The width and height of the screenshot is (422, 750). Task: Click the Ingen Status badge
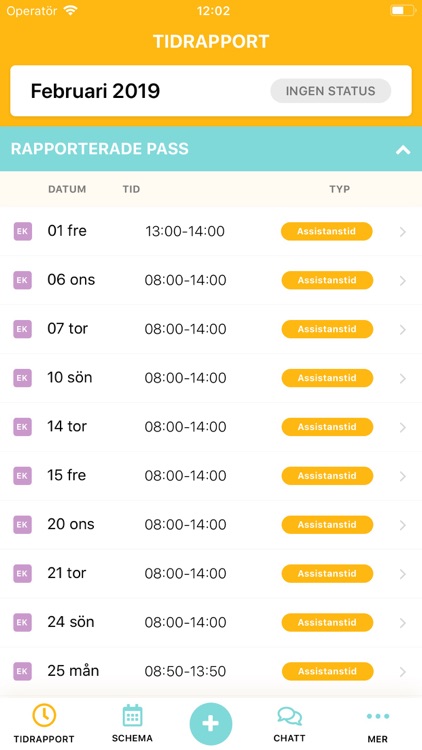tap(331, 91)
